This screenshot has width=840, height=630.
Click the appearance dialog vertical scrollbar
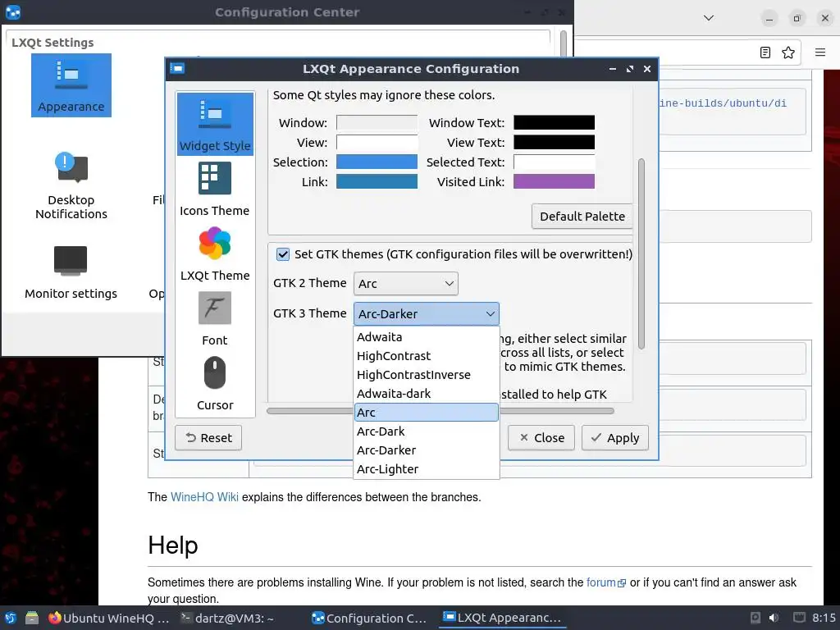[x=641, y=254]
